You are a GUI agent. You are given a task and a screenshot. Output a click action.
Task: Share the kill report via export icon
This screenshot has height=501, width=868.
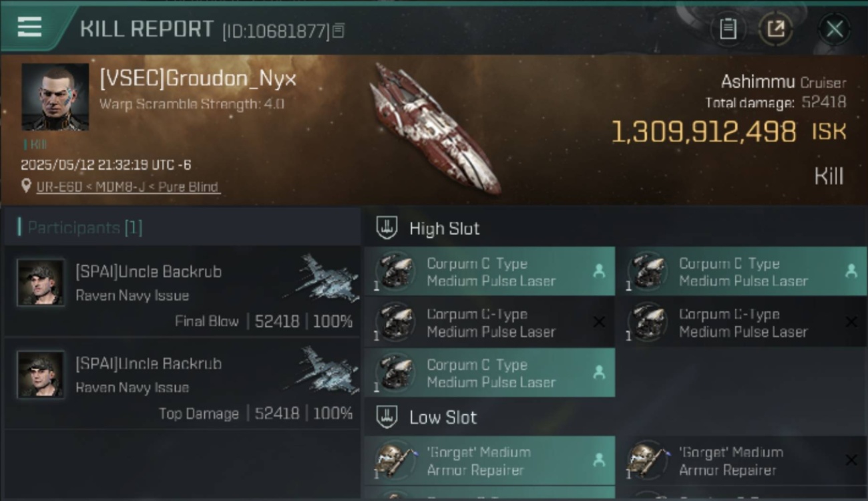tap(776, 29)
